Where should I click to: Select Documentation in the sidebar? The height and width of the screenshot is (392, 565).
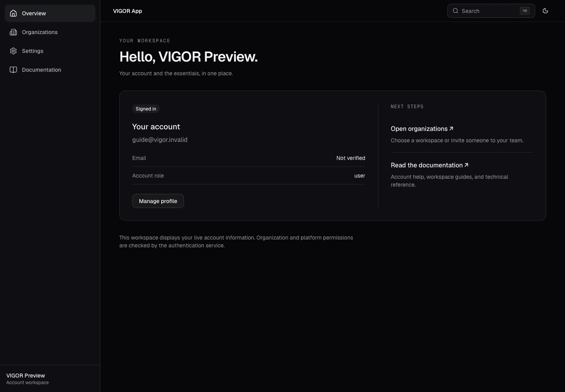50,70
